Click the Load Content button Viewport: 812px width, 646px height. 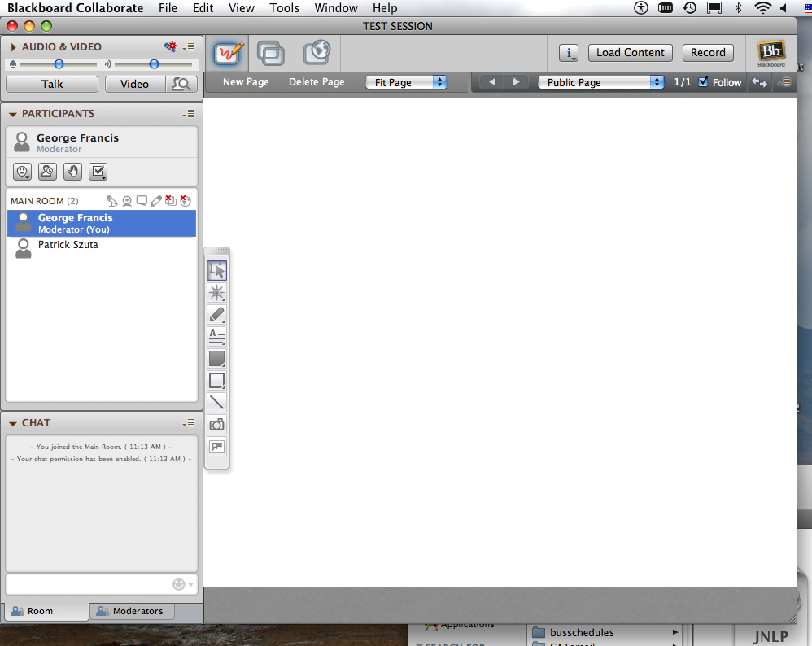pos(631,52)
